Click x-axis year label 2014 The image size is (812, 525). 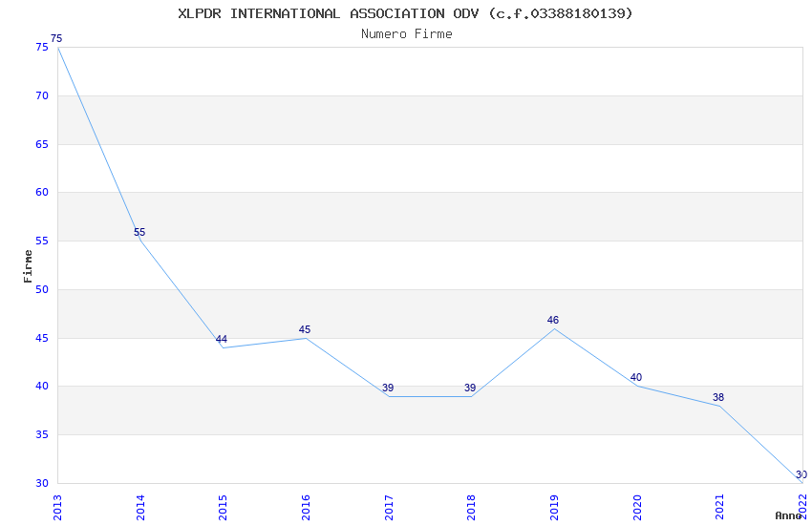click(140, 508)
